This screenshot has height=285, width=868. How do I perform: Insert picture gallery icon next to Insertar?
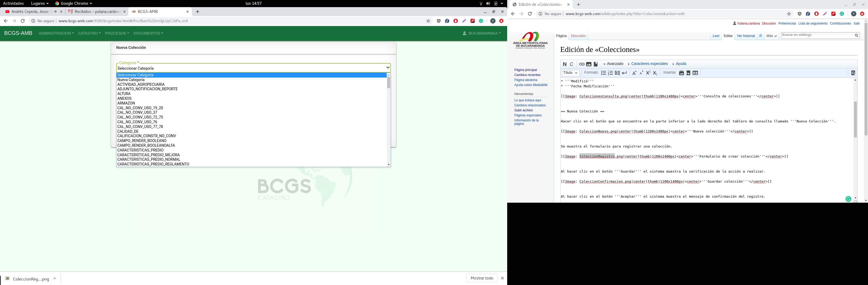coord(681,73)
